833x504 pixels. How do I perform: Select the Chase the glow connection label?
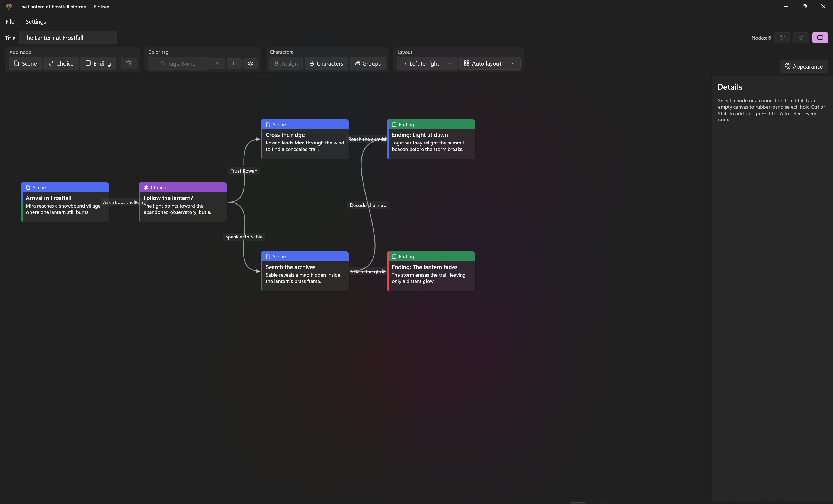point(368,272)
